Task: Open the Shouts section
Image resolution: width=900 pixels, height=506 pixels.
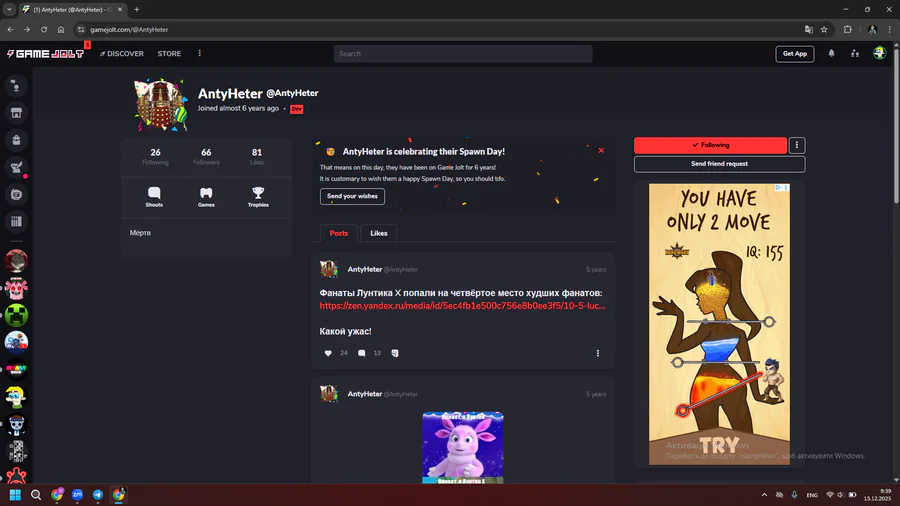Action: (154, 197)
